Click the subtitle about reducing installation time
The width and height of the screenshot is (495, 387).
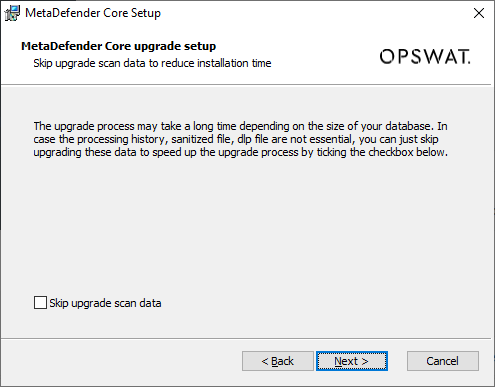pyautogui.click(x=152, y=63)
